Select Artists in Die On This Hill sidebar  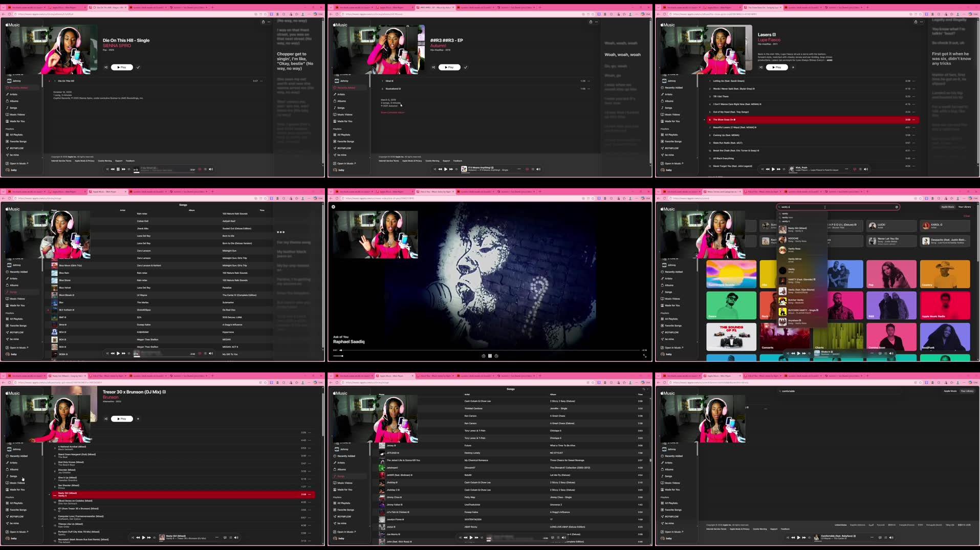click(x=14, y=94)
